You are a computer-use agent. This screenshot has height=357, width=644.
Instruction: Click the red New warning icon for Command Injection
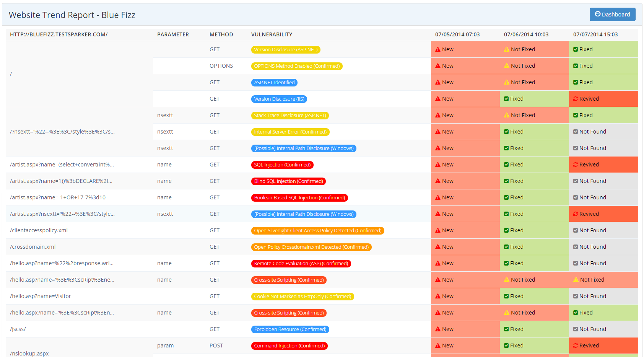click(438, 346)
